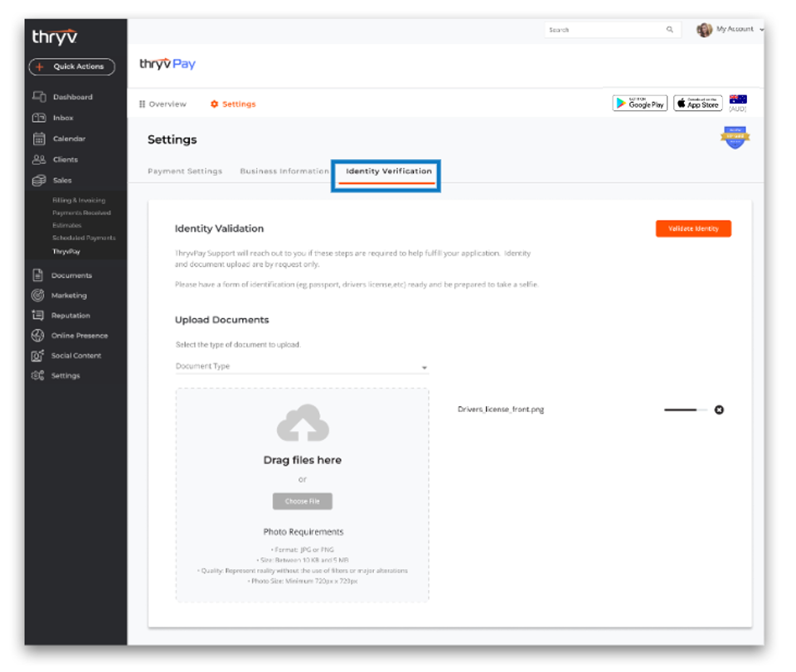Switch to the Business Information tab
The width and height of the screenshot is (796, 672).
[x=284, y=172]
